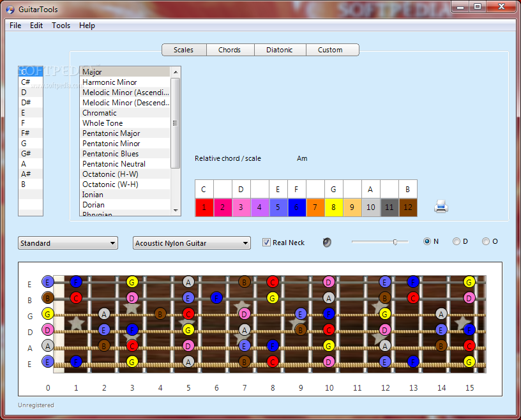Select the Whole Tone scale
This screenshot has height=420, width=521.
tap(125, 123)
